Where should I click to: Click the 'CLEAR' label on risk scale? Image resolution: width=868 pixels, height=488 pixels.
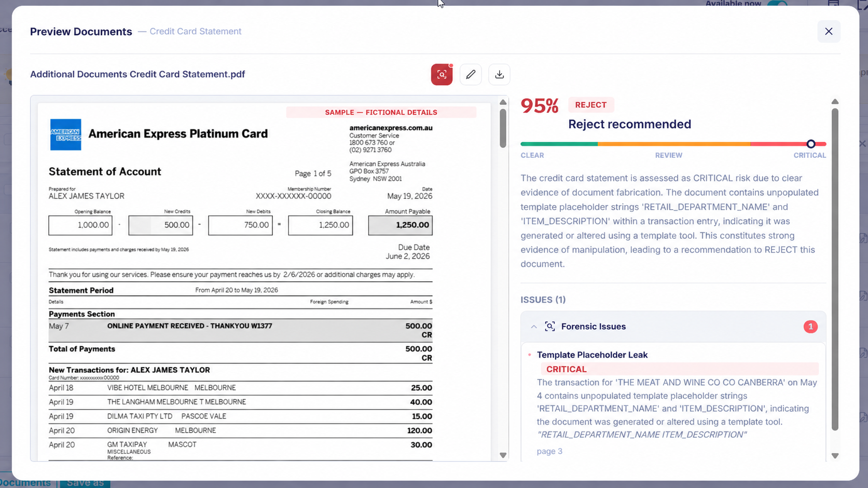pyautogui.click(x=532, y=155)
